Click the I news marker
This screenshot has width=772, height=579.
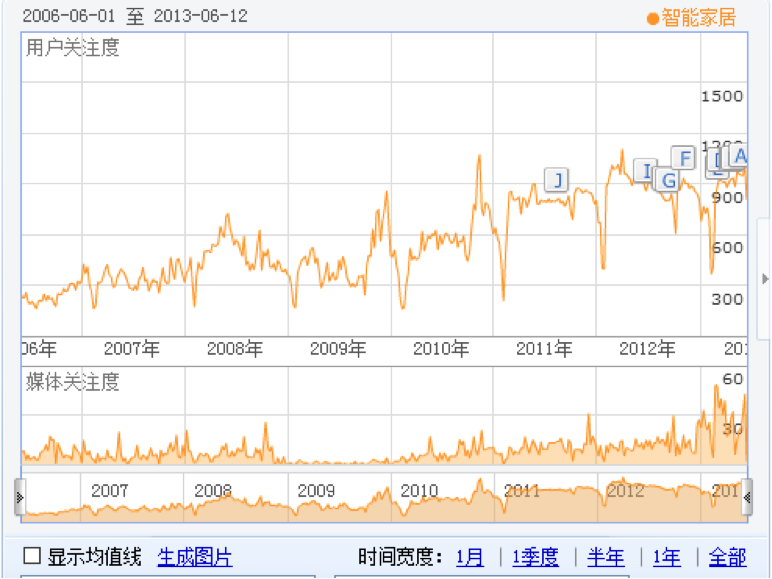646,172
